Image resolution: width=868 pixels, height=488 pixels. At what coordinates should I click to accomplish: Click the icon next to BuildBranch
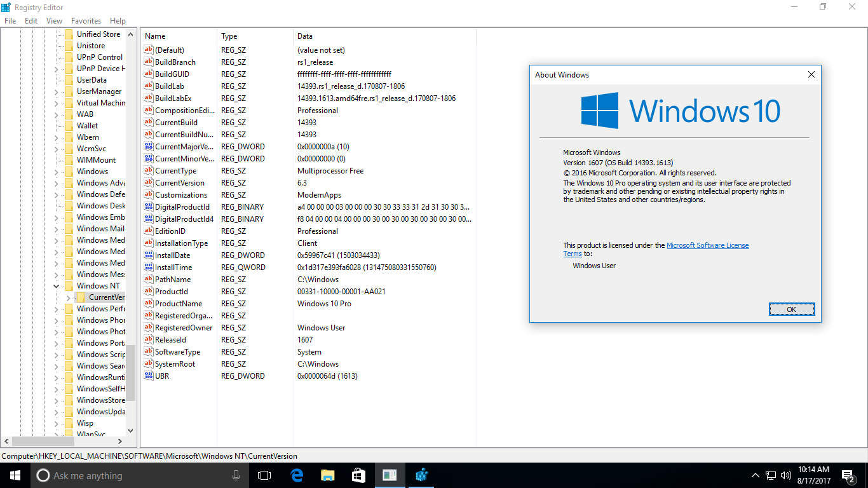point(149,62)
